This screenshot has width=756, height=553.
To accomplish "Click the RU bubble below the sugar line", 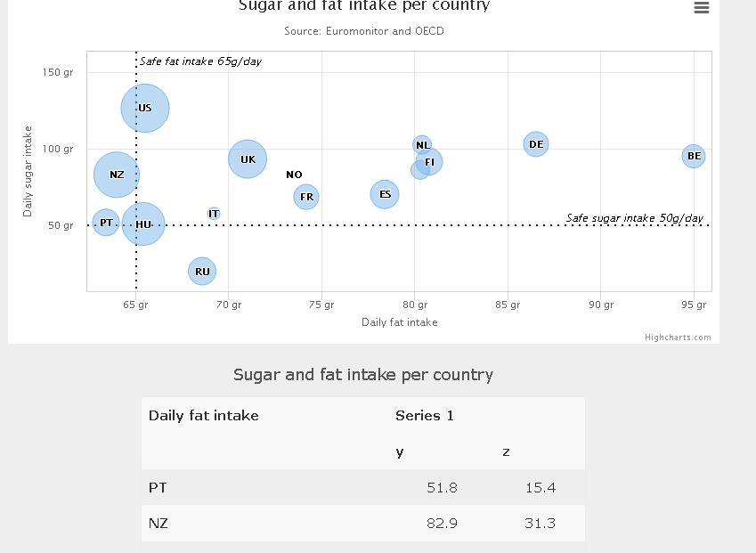I will pos(201,271).
